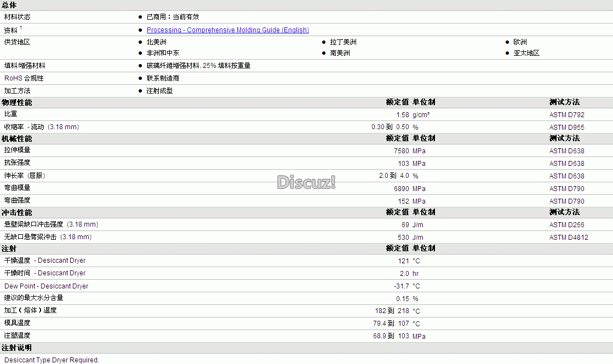
Task: Click the 抗张强度 row label
Action: click(x=17, y=163)
